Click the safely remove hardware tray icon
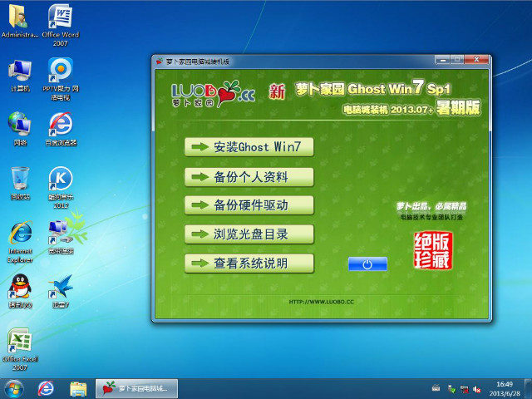Screen dimensions: 532x399 (451, 389)
